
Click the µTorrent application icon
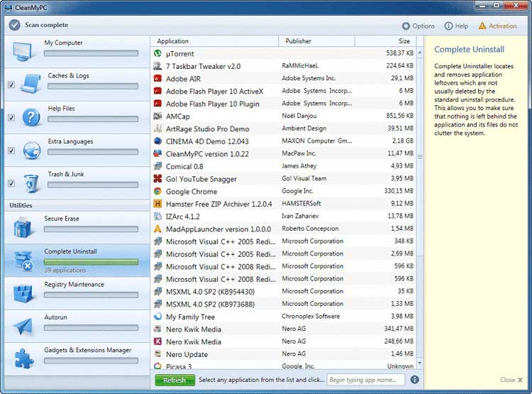157,53
